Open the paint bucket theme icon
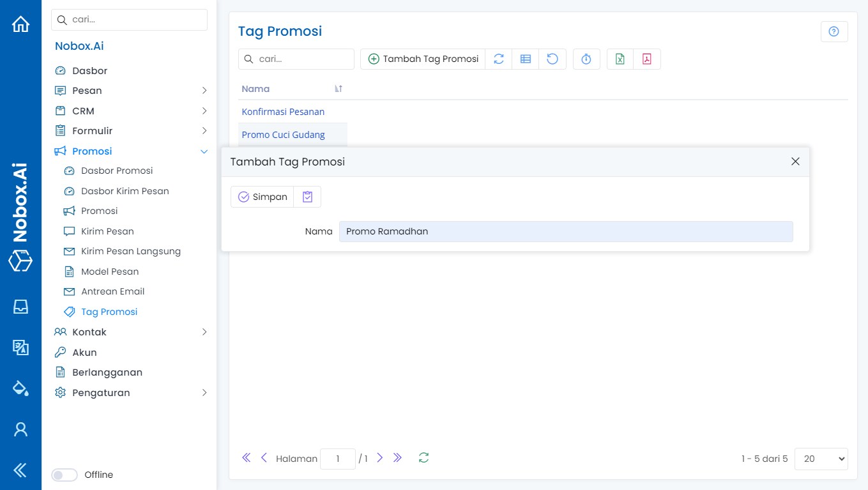 click(x=20, y=388)
